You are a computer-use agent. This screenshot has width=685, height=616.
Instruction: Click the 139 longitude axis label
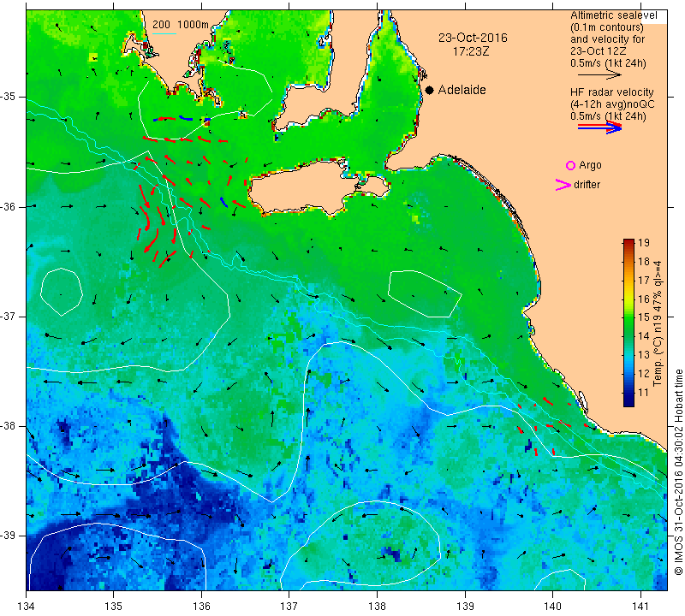[465, 606]
